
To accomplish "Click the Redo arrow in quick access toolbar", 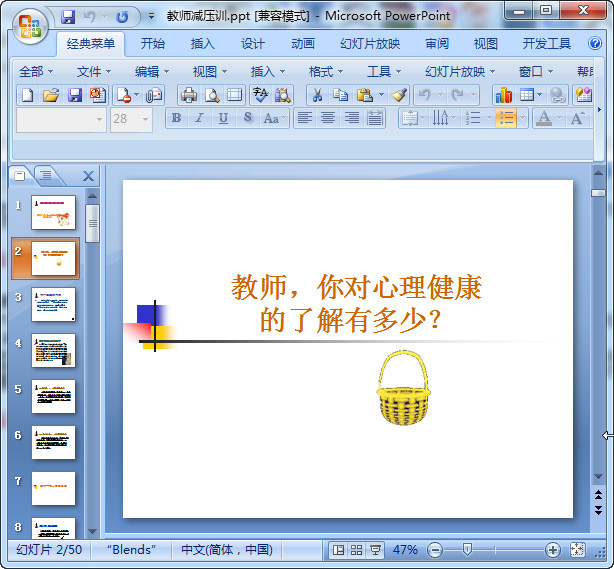I will (x=123, y=17).
